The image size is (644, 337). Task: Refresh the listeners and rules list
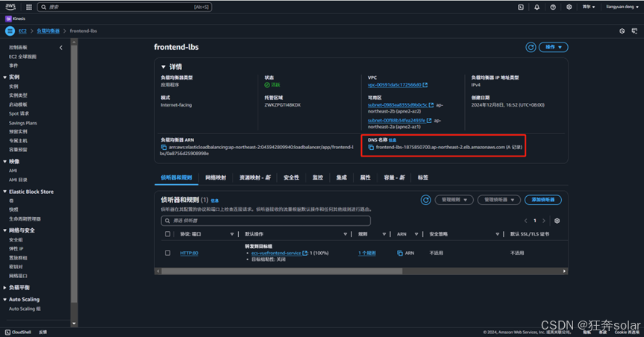point(425,200)
